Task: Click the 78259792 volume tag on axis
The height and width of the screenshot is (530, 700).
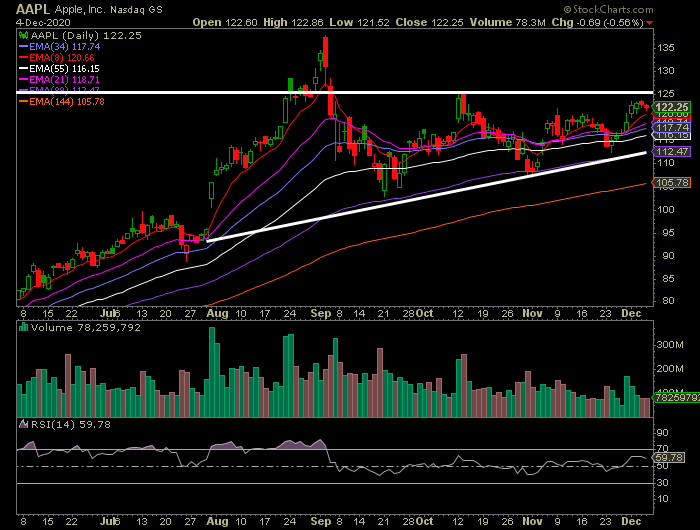Action: point(676,397)
